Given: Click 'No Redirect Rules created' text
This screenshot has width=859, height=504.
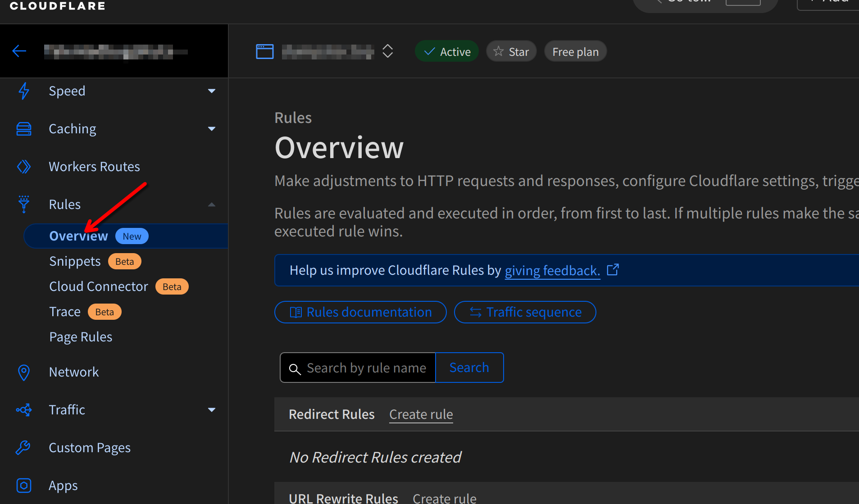Looking at the screenshot, I should [x=376, y=457].
